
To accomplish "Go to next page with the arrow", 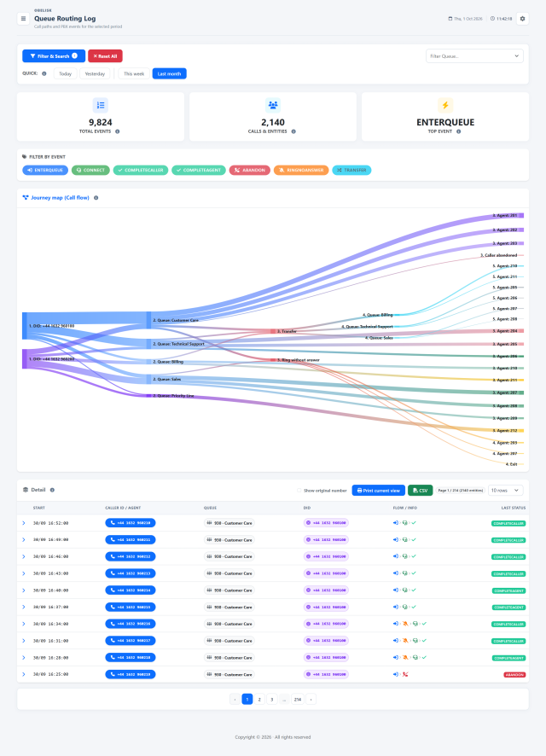I will (311, 699).
